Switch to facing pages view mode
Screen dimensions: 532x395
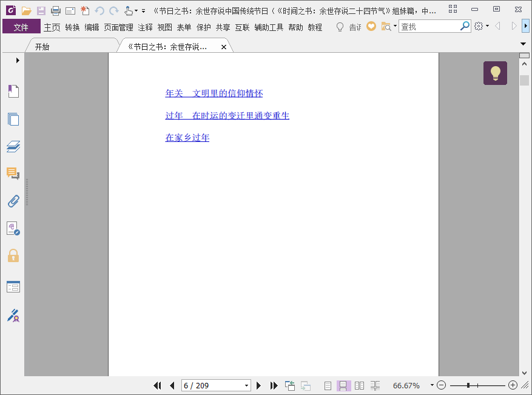click(x=359, y=385)
